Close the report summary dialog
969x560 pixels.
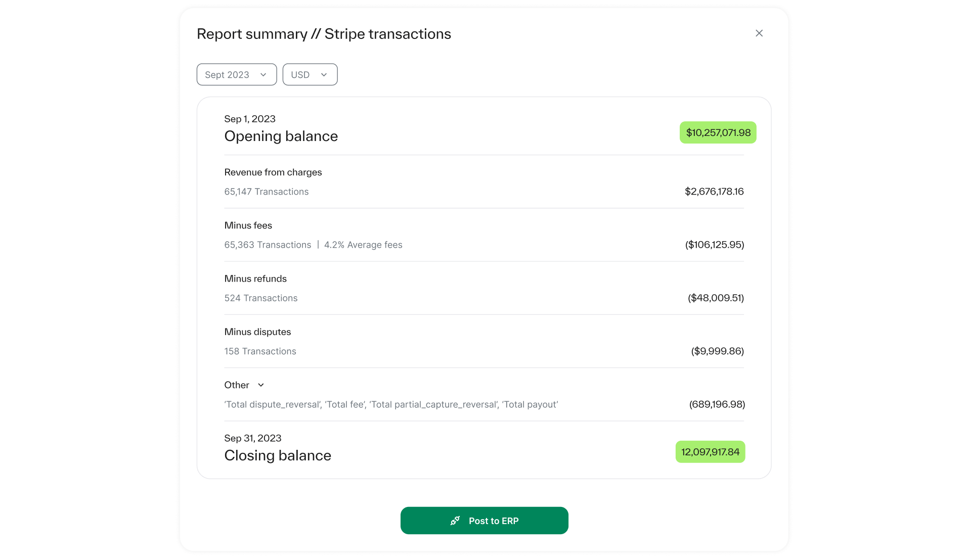(759, 33)
